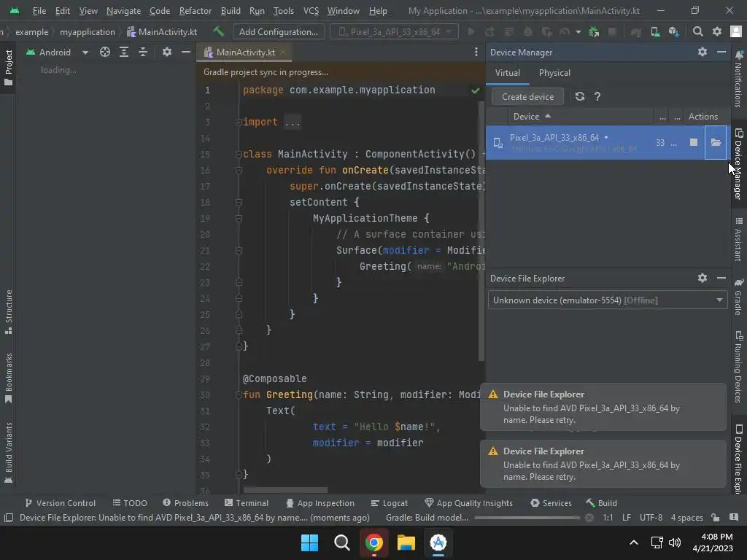Click the editor vertical scrollbar
Screen dimensions: 747x560
[481, 231]
